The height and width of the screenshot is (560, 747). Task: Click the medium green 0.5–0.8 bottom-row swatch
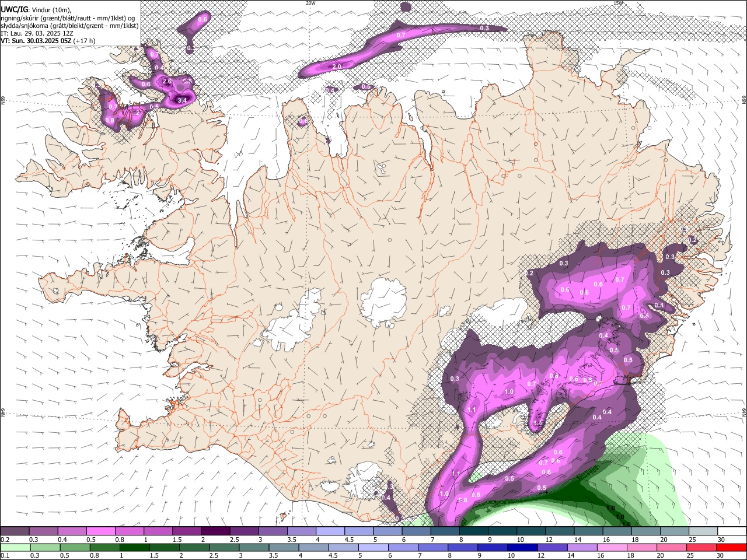pos(75,547)
